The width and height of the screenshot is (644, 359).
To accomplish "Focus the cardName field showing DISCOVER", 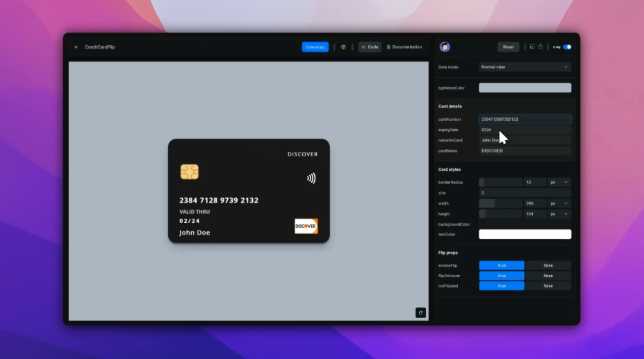I will 525,151.
